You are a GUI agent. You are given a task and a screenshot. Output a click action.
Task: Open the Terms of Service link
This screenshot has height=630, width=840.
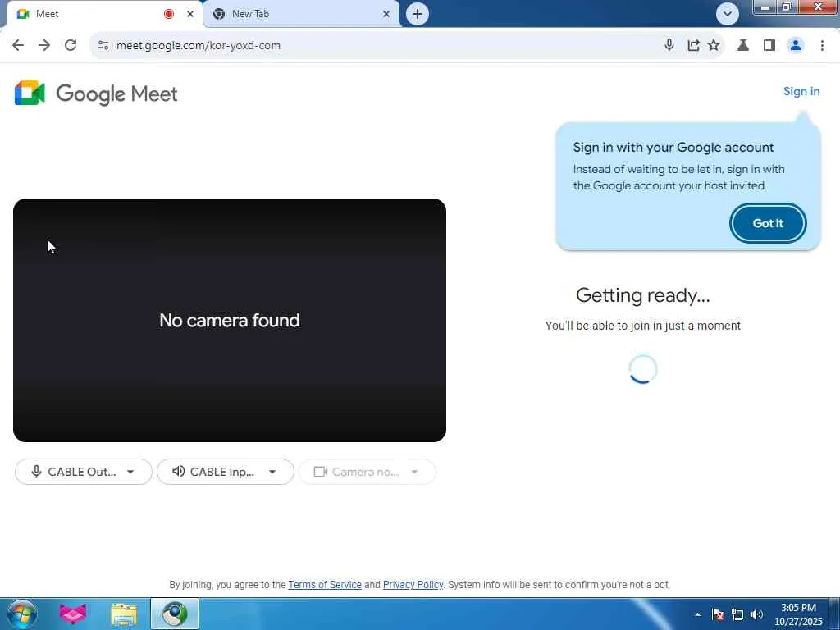(x=325, y=584)
